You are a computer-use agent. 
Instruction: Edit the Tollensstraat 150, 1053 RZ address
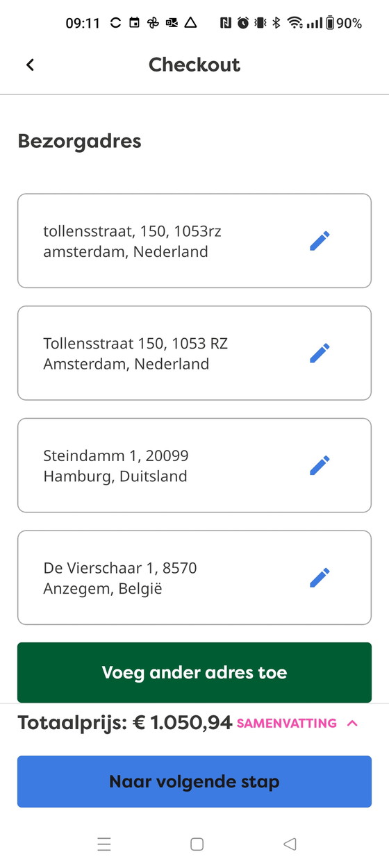click(x=320, y=353)
